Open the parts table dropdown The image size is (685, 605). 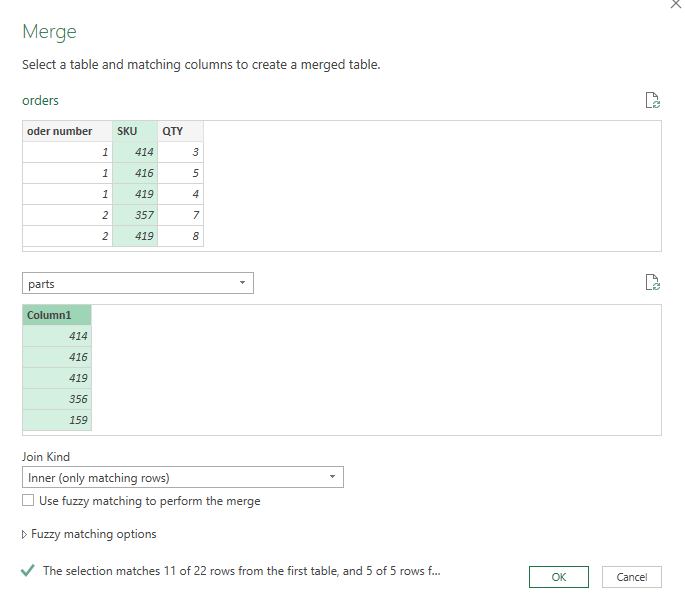pyautogui.click(x=138, y=283)
